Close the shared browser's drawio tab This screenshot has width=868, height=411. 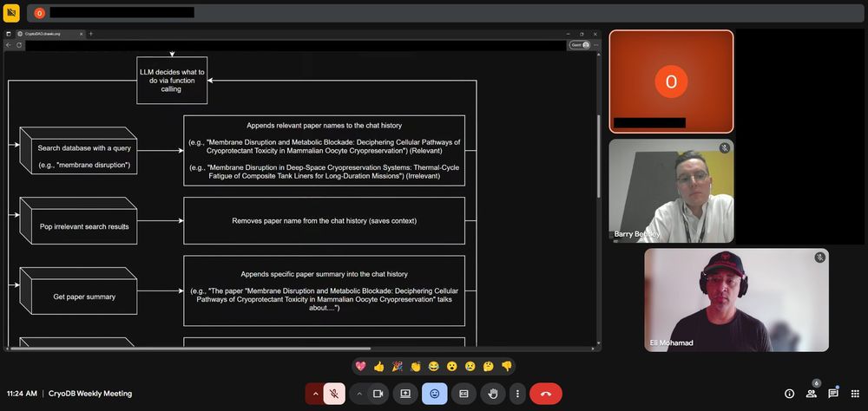(x=82, y=34)
